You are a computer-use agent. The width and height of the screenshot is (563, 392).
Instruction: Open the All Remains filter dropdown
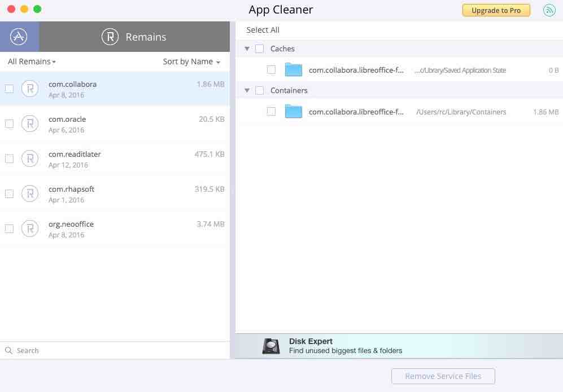point(32,61)
